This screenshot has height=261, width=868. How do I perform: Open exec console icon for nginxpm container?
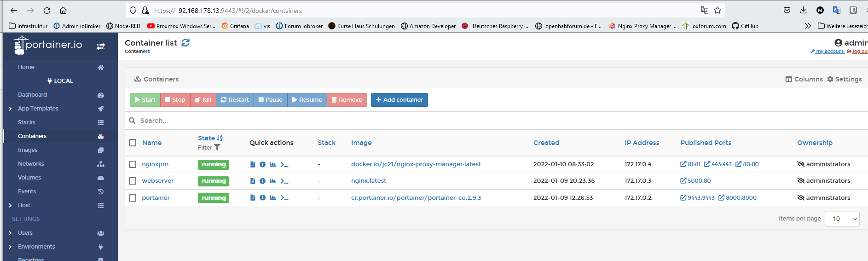(284, 164)
